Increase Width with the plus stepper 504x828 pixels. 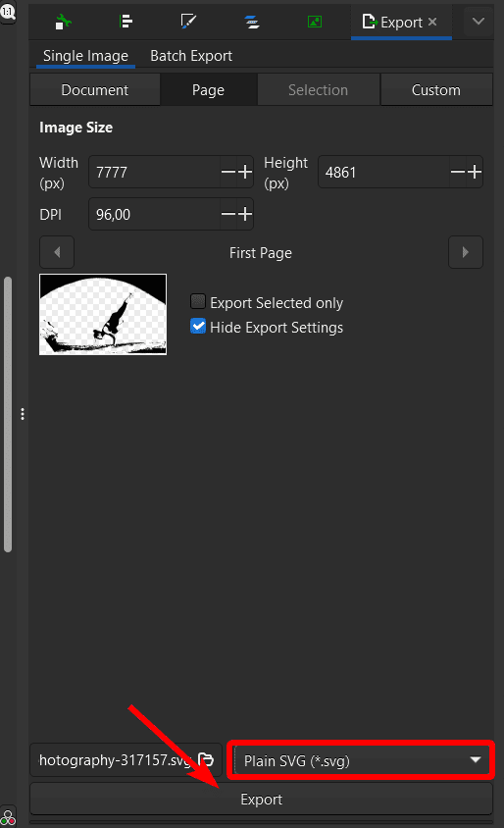click(x=245, y=172)
